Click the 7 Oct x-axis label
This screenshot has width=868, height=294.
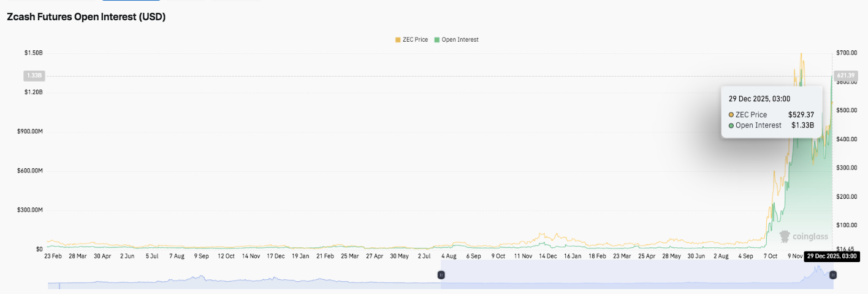click(x=769, y=256)
